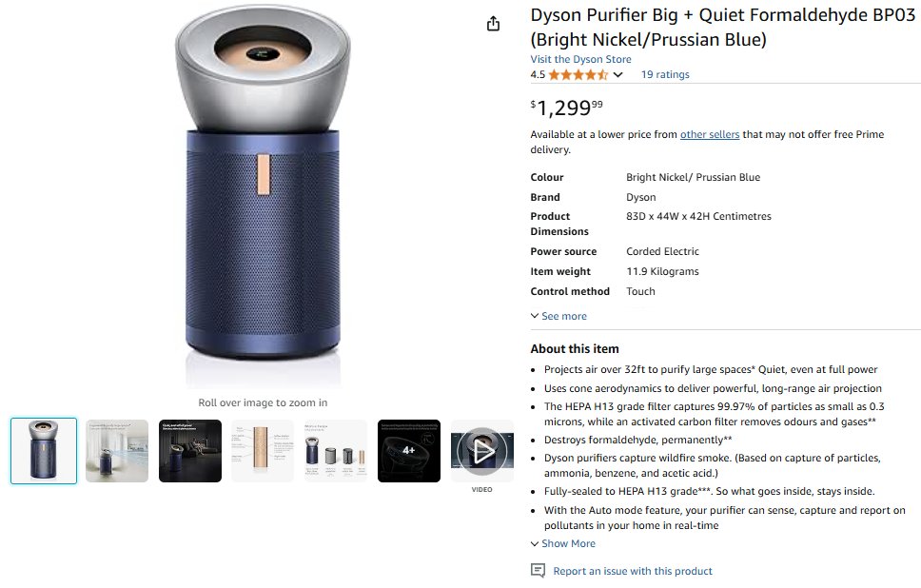Select the dark living room thumbnail

[190, 451]
